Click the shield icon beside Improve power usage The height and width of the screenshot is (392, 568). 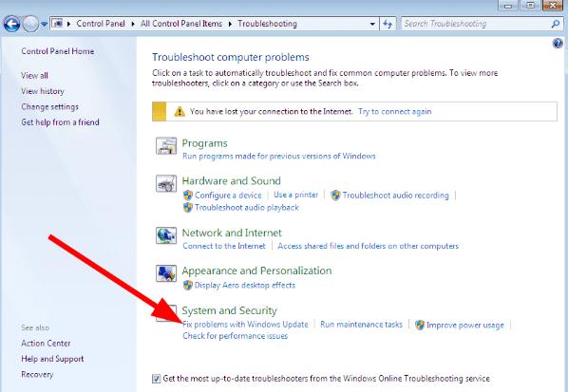pyautogui.click(x=420, y=325)
